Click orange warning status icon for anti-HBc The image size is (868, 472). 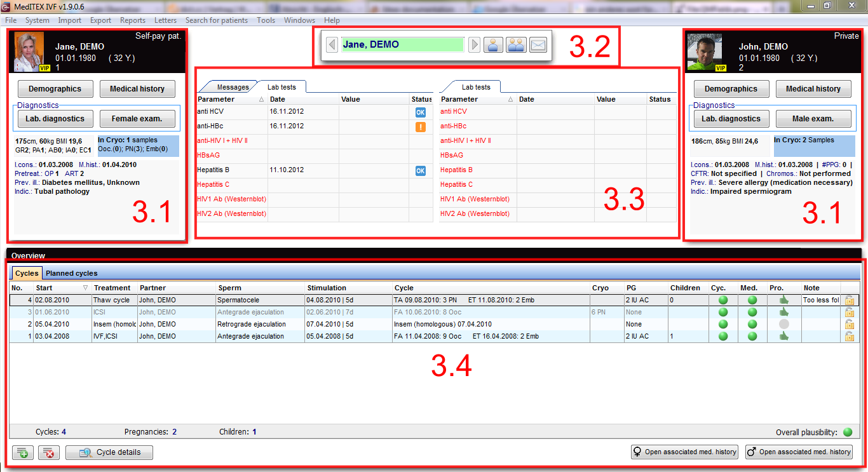tap(421, 126)
